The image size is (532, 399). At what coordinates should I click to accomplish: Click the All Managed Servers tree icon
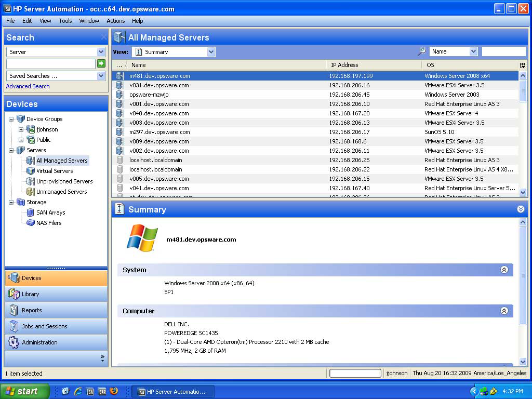[31, 161]
